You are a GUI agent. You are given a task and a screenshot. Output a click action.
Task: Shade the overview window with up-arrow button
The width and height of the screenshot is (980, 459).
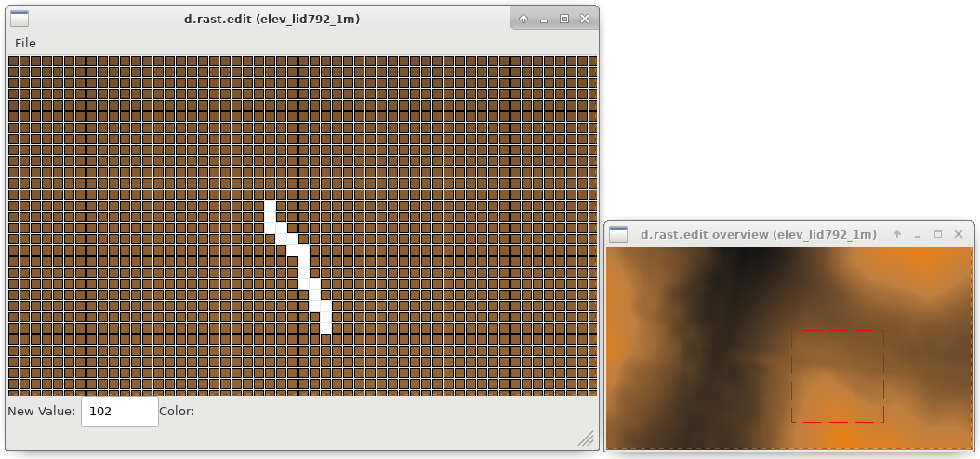(x=897, y=234)
